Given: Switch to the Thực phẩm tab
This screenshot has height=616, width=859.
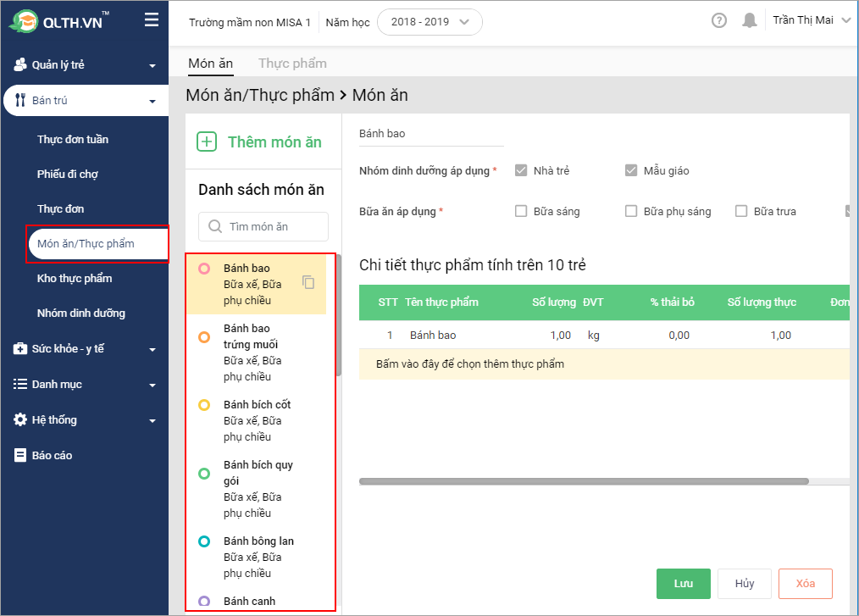Looking at the screenshot, I should [x=292, y=64].
